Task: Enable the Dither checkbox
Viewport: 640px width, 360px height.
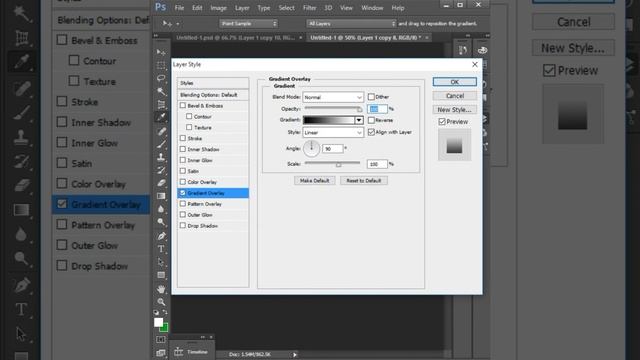Action: coord(371,97)
